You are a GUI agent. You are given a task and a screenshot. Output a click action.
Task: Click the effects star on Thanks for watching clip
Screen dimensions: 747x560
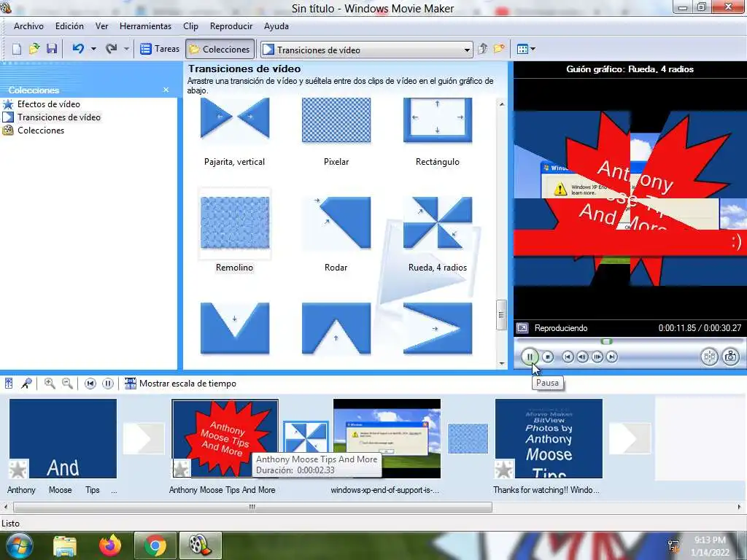click(x=505, y=469)
